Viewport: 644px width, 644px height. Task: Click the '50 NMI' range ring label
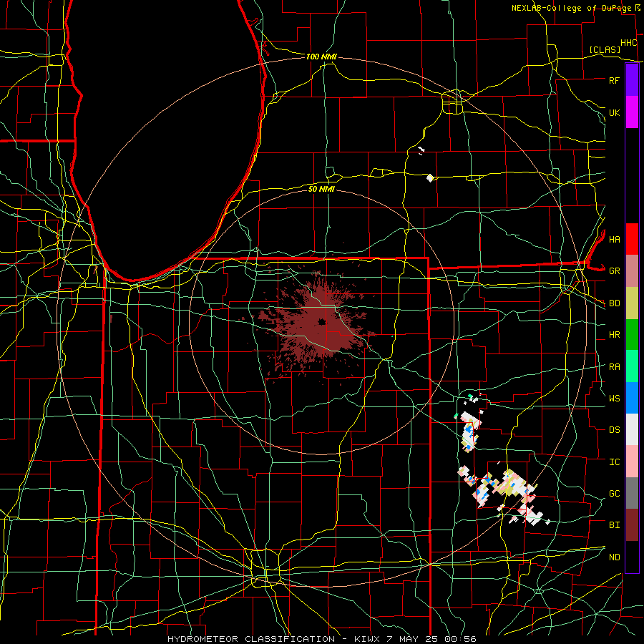pos(321,189)
